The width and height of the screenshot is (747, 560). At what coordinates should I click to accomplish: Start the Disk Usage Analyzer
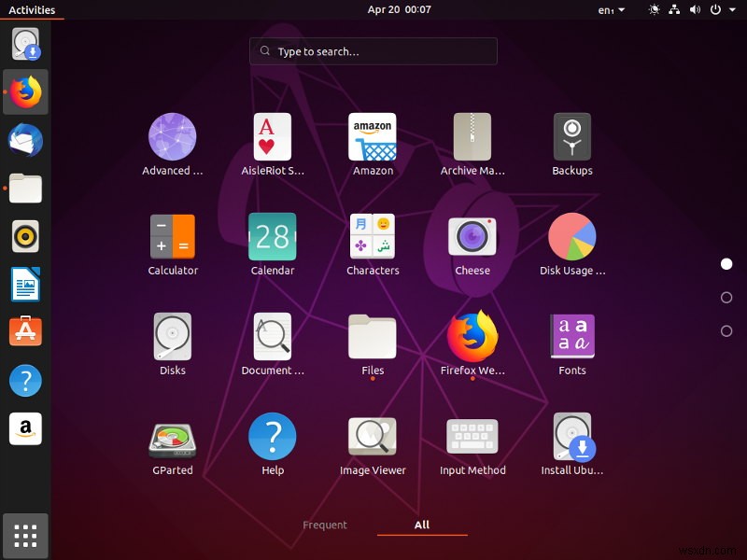pos(571,236)
